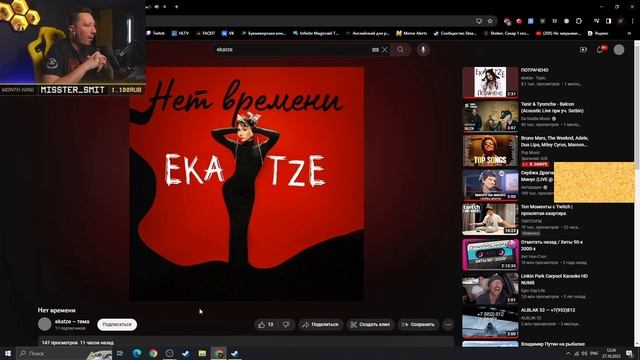Image resolution: width=640 pixels, height=360 pixels.
Task: Click the Создать клип button
Action: pyautogui.click(x=371, y=324)
